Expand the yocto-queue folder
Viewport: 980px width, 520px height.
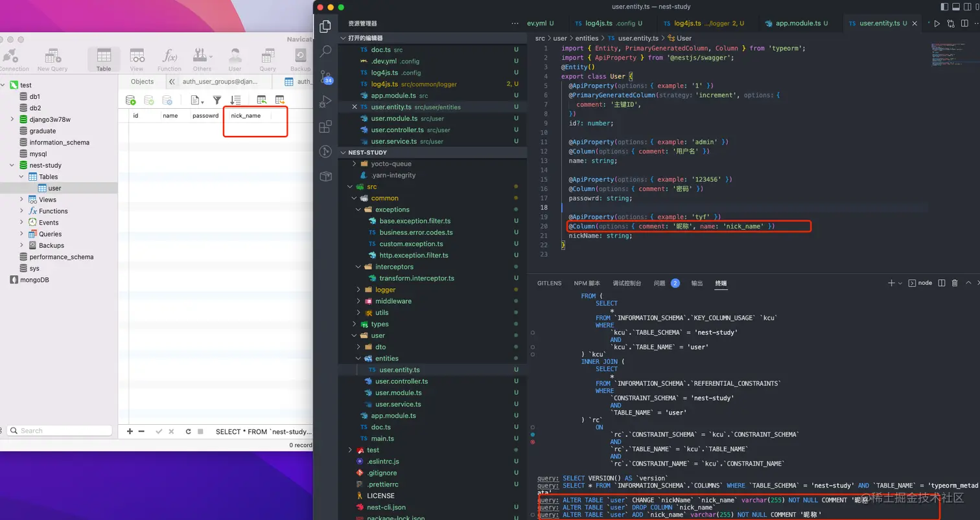click(x=355, y=164)
